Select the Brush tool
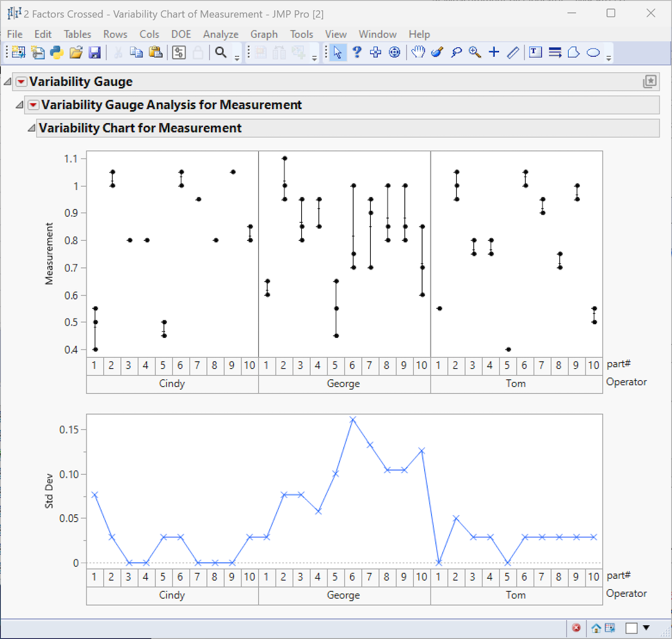 tap(437, 52)
